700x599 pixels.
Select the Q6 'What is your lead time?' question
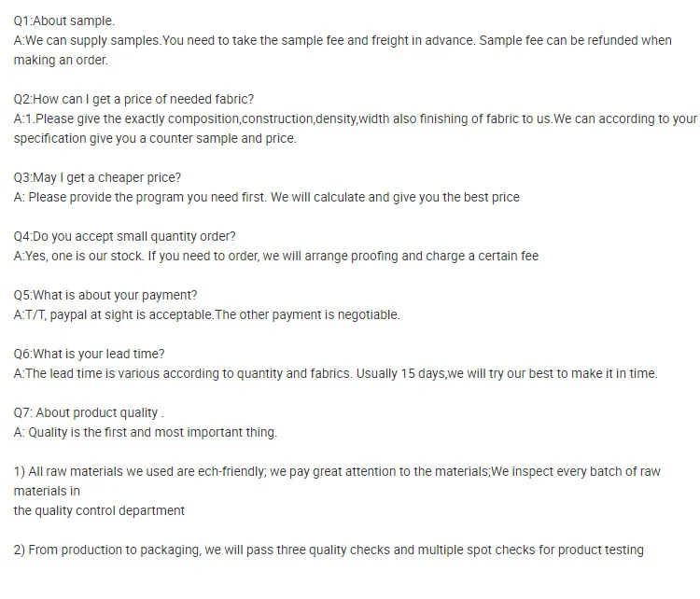coord(89,354)
